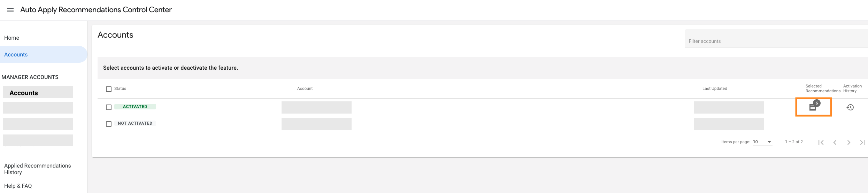Go to next page arrow
The width and height of the screenshot is (868, 193).
click(x=849, y=142)
